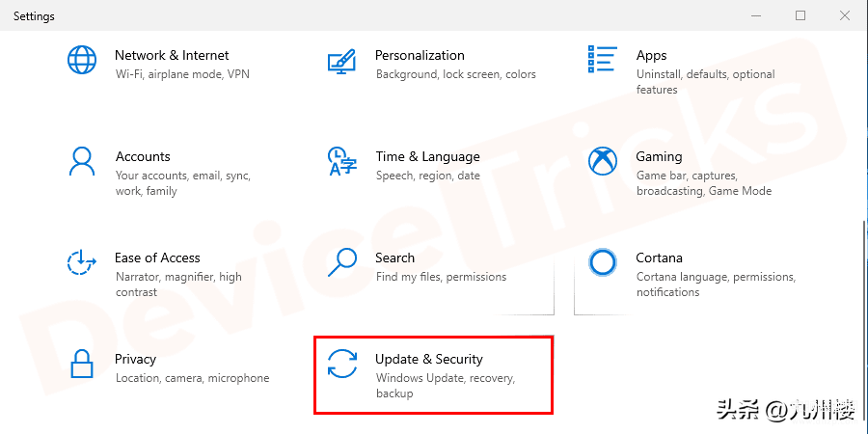Click 'Your accounts, email, sync' description text
This screenshot has width=868, height=434.
(x=182, y=176)
